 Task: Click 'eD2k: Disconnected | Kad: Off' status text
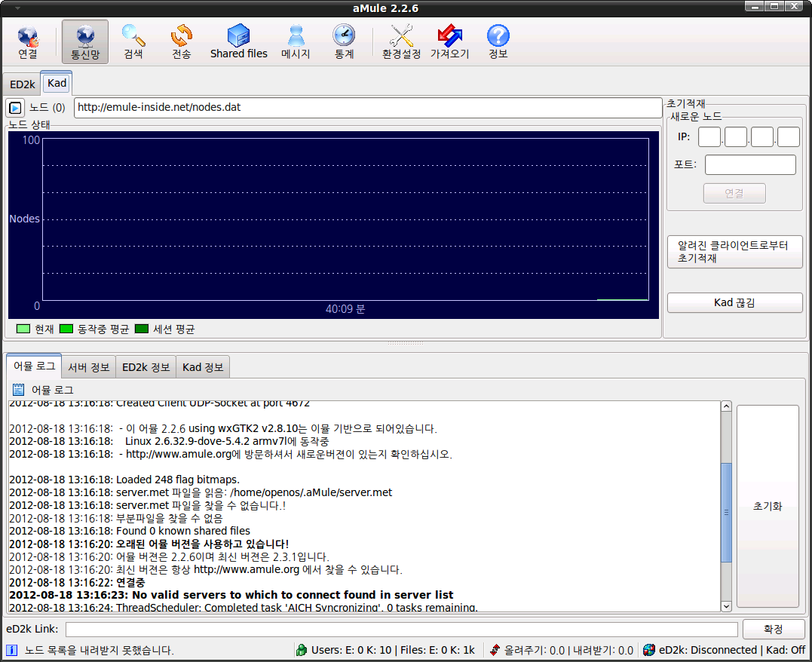(x=732, y=650)
